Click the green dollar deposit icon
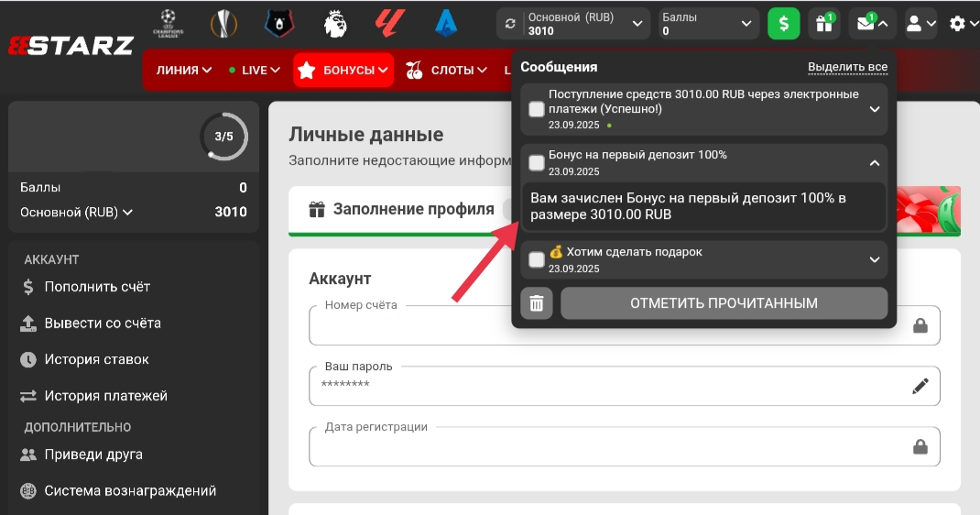Viewport: 980px width, 515px height. tap(783, 24)
